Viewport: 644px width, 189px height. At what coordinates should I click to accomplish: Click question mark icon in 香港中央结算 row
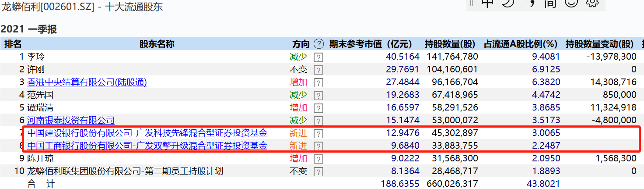pyautogui.click(x=318, y=83)
